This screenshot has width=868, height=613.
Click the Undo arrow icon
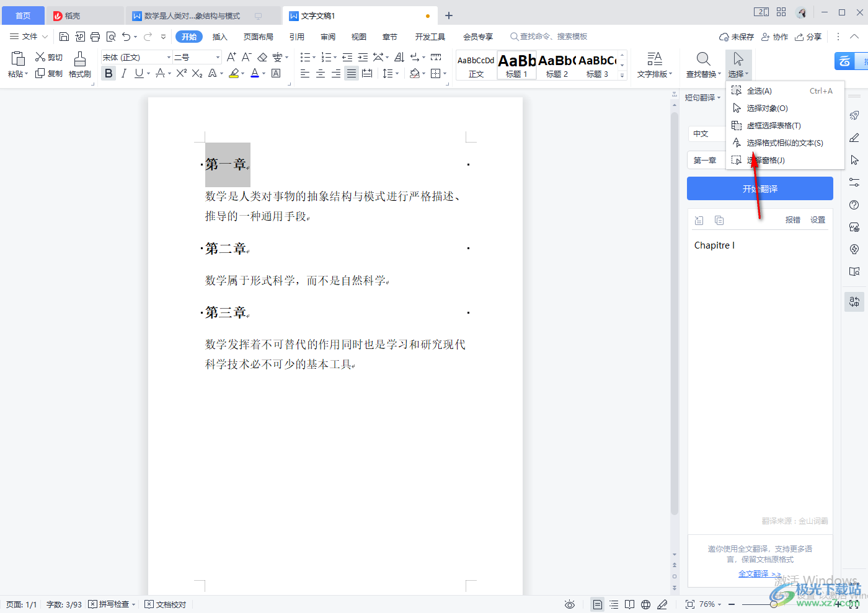[126, 37]
